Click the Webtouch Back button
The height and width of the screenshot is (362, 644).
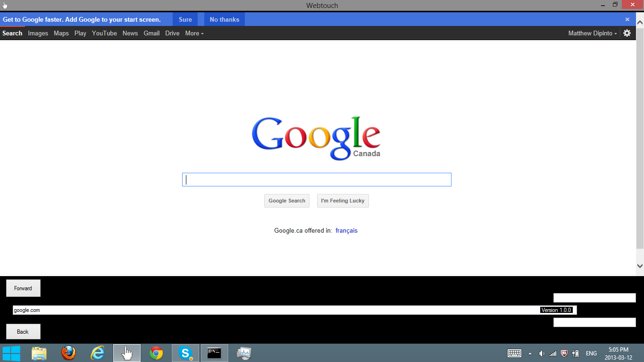(23, 332)
